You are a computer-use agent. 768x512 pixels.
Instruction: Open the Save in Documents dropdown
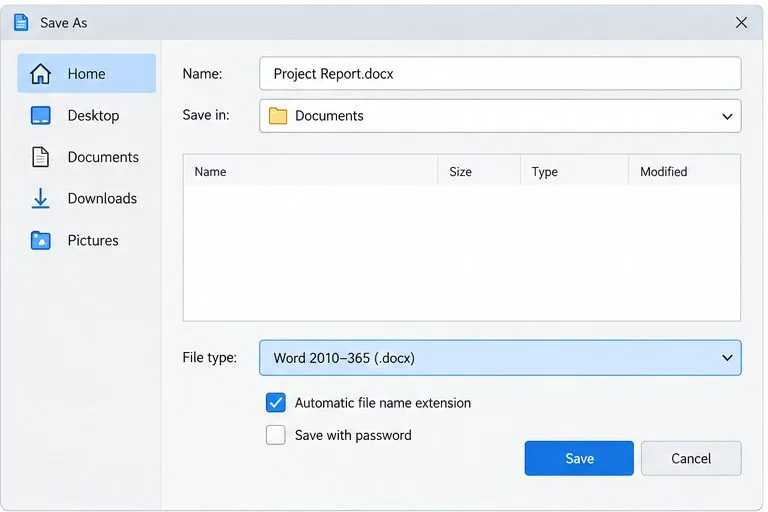(x=500, y=116)
